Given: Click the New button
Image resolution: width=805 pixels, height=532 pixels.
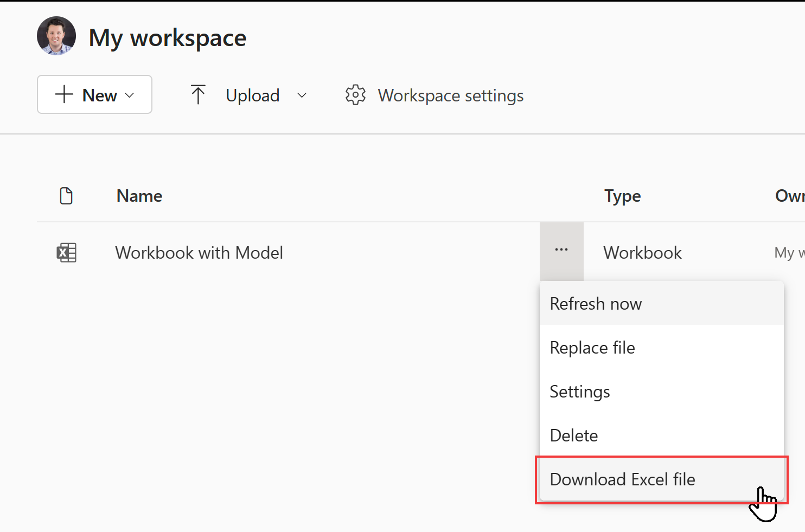Looking at the screenshot, I should pos(94,94).
